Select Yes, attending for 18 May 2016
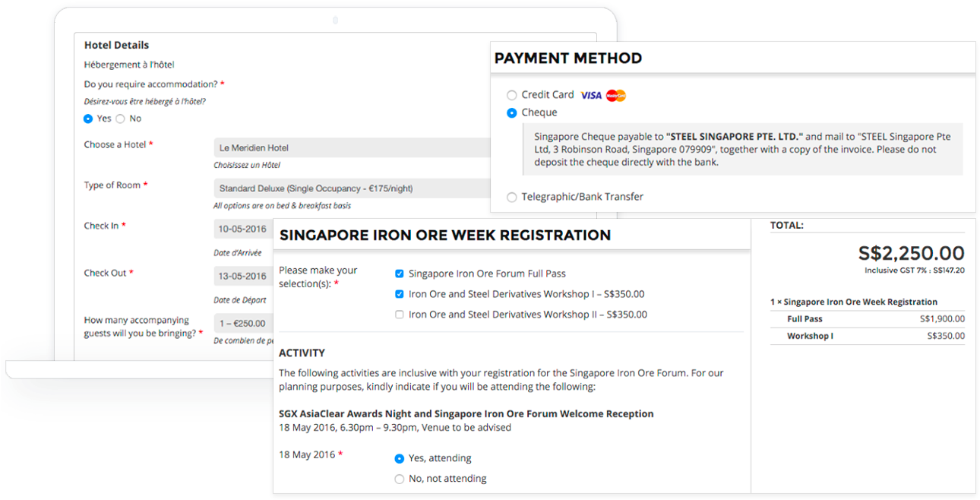The height and width of the screenshot is (500, 980). (399, 458)
